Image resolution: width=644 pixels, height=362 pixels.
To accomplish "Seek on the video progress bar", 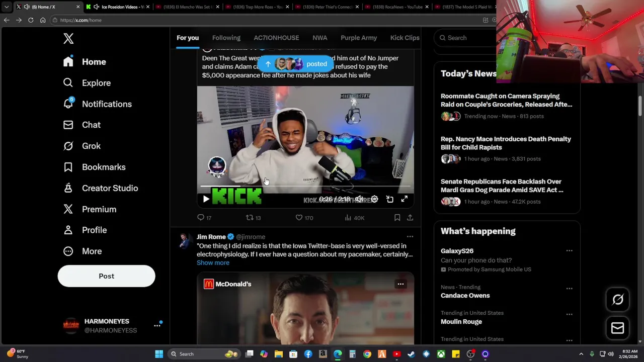I will coord(305,187).
